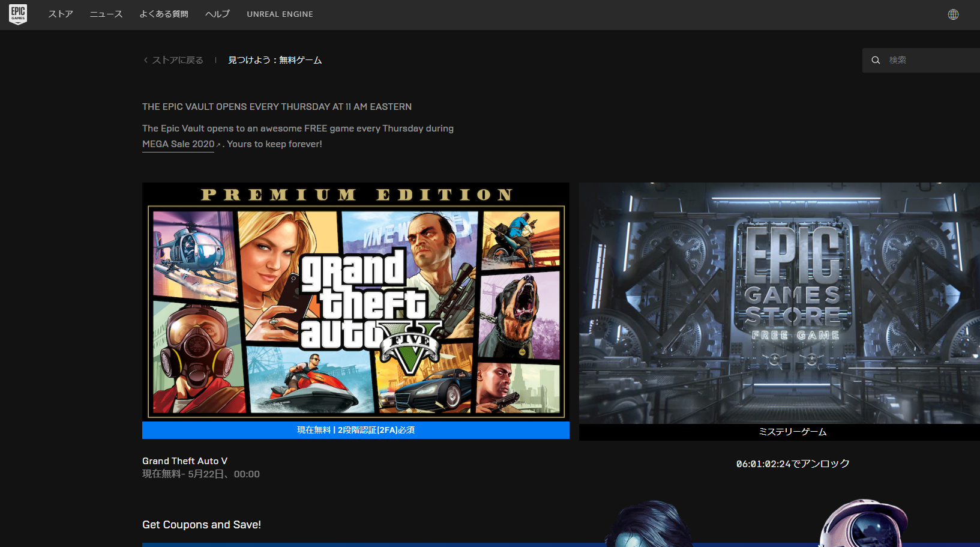The width and height of the screenshot is (980, 547).
Task: Open the よくある質問 menu item
Action: pos(164,14)
